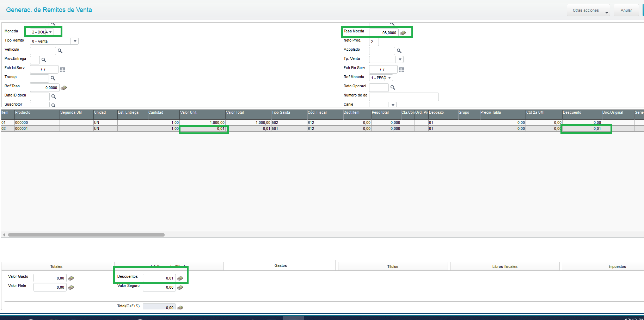The width and height of the screenshot is (644, 320).
Task: Switch to the Títulos tab
Action: click(393, 266)
